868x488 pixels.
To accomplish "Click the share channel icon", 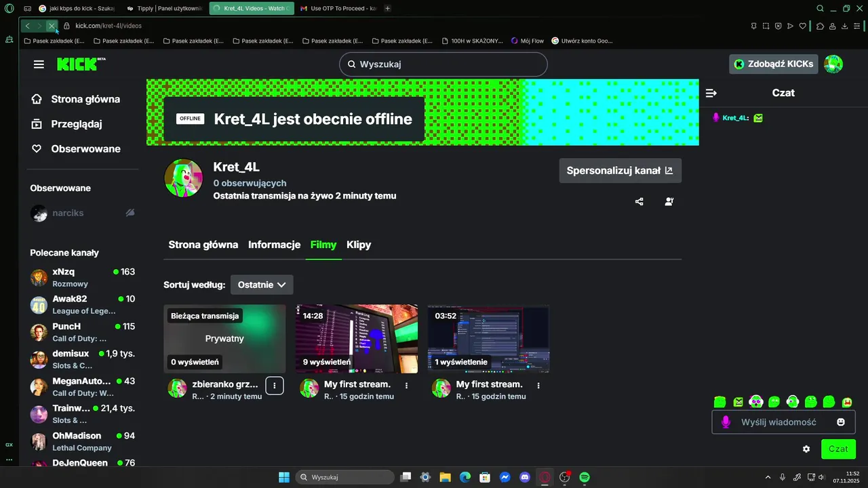I will pos(639,201).
